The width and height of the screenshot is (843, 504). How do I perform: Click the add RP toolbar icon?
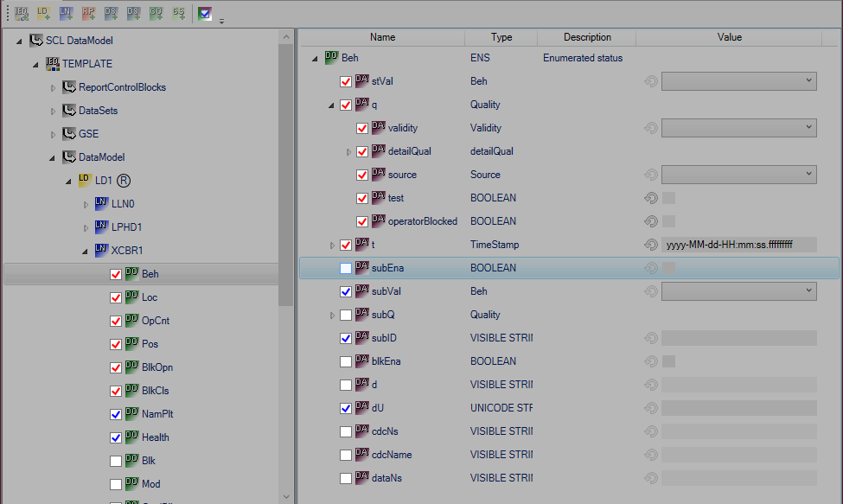pyautogui.click(x=88, y=14)
